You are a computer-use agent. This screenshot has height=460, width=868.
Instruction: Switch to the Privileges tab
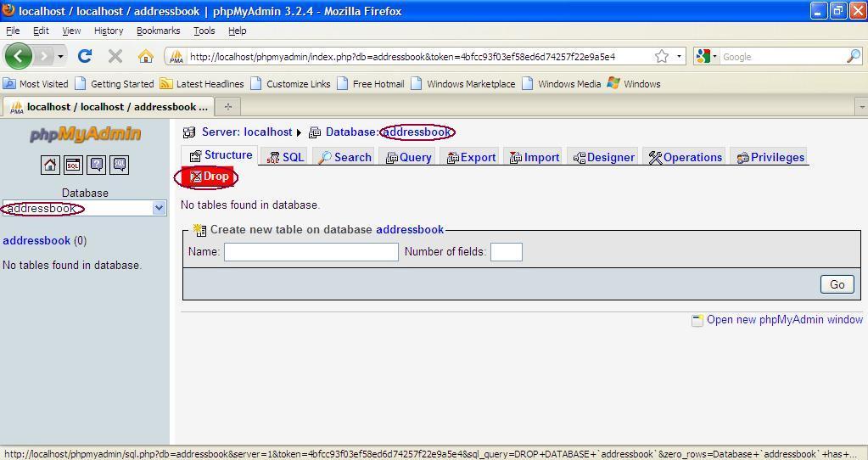point(770,157)
